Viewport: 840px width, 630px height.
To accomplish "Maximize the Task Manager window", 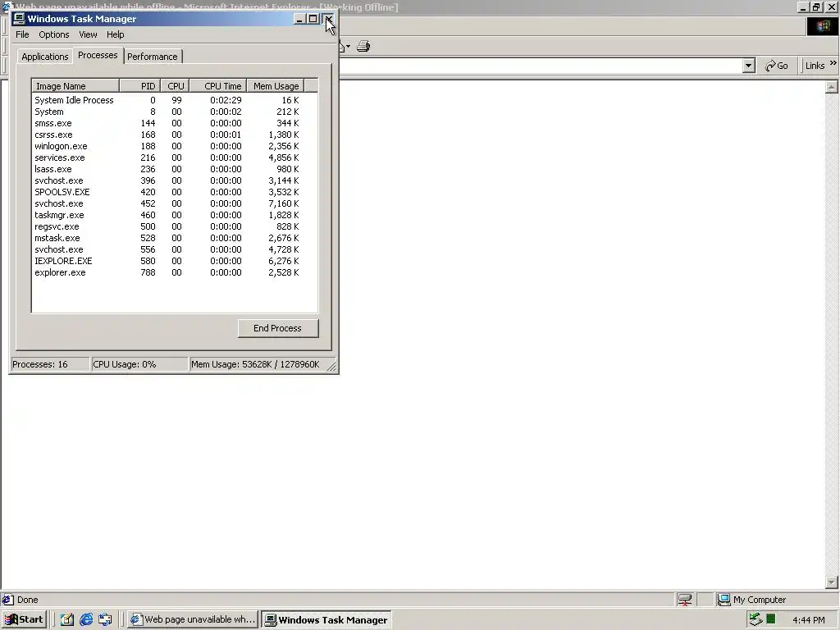I will [313, 20].
